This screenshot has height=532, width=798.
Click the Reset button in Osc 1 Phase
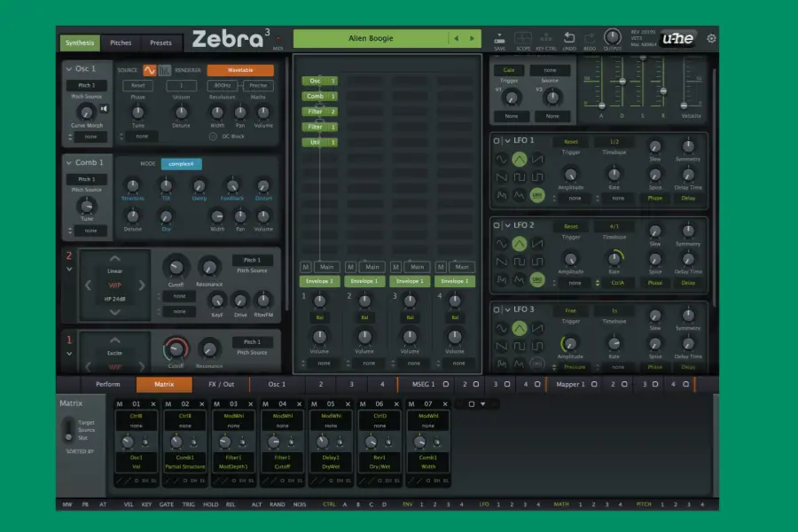coord(137,86)
